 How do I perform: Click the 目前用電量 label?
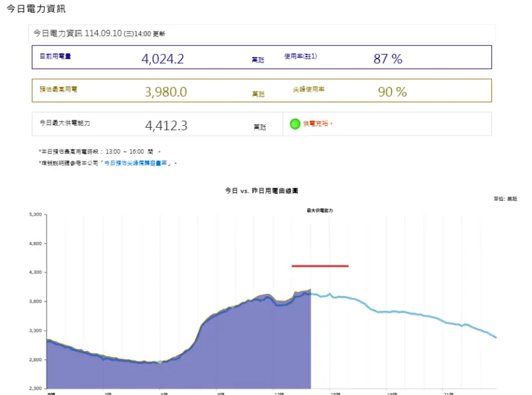(55, 57)
